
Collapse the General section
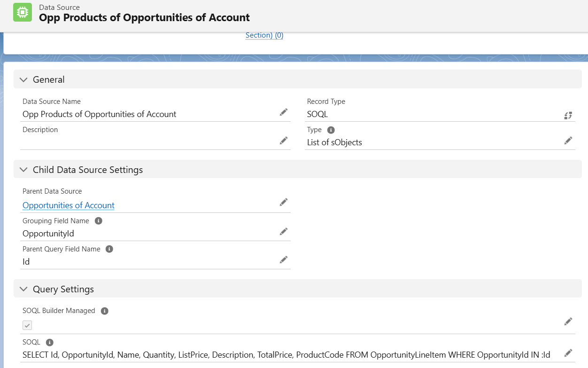tap(23, 79)
